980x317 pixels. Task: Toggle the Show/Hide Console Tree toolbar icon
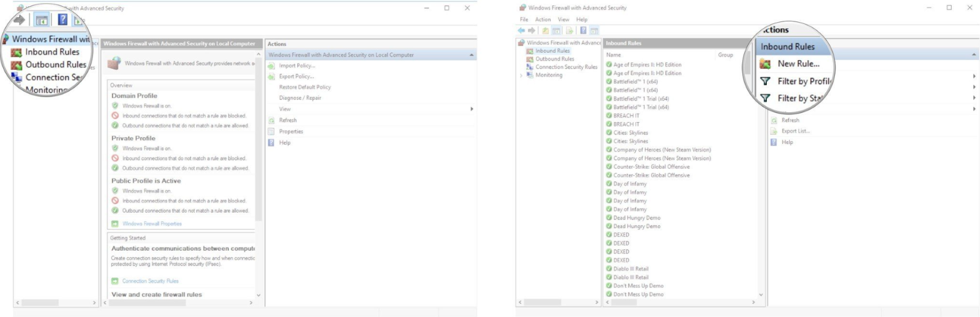pos(556,30)
